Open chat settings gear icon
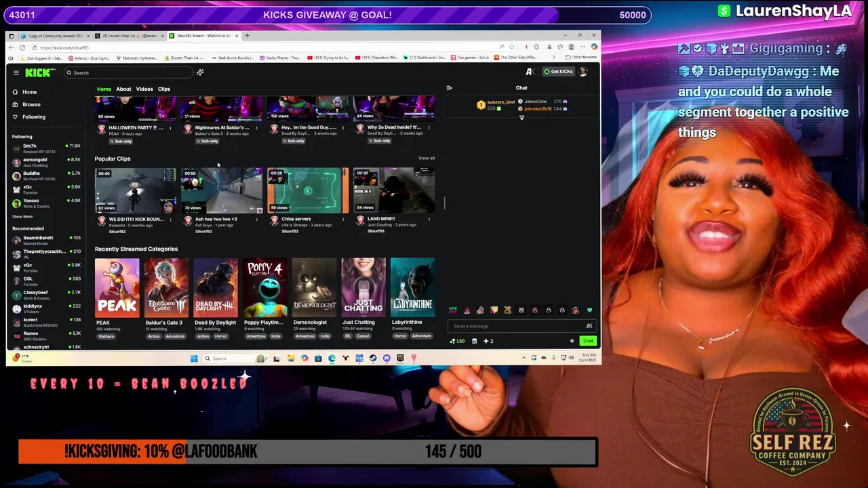 tap(572, 341)
